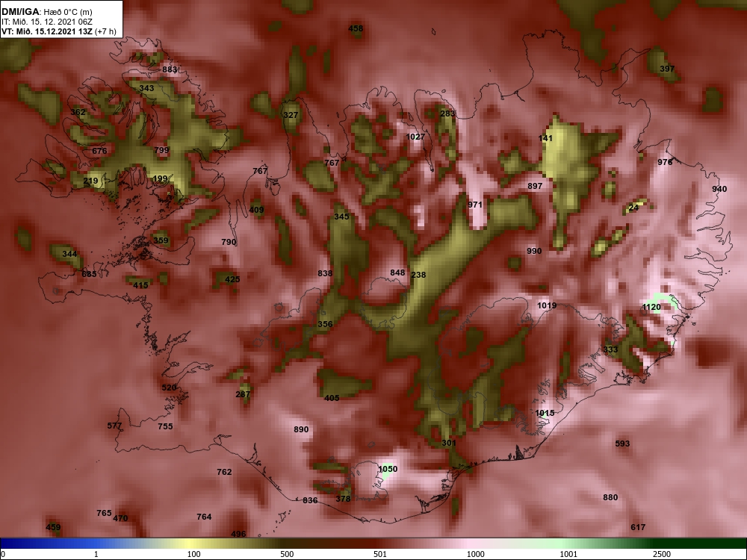Click the map value 238
Viewport: 747px width, 560px height.
(x=418, y=276)
